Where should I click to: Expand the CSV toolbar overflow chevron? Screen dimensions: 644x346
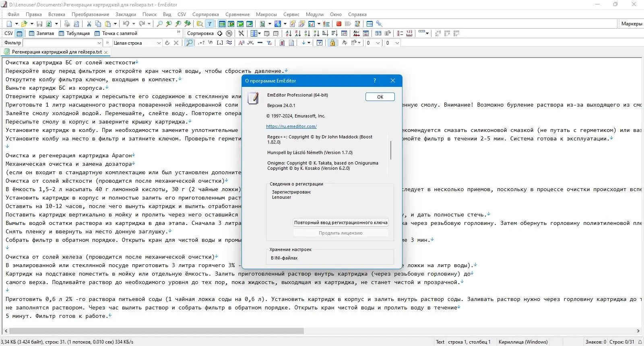click(178, 32)
